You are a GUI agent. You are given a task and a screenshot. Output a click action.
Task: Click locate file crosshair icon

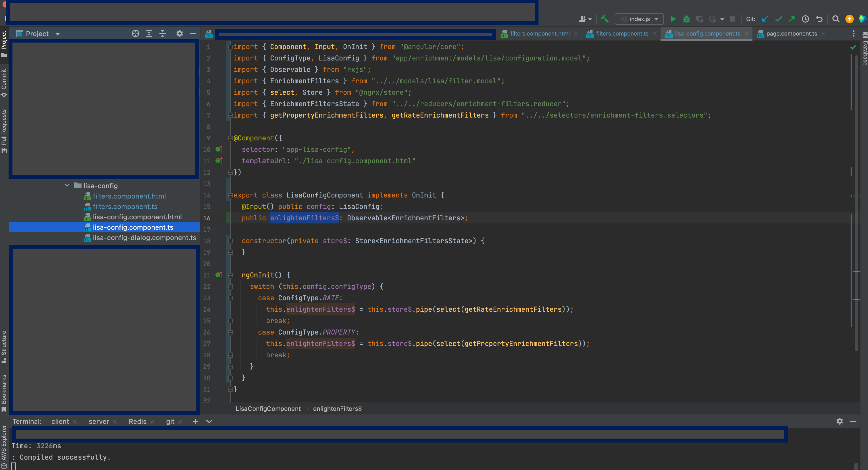pyautogui.click(x=136, y=34)
